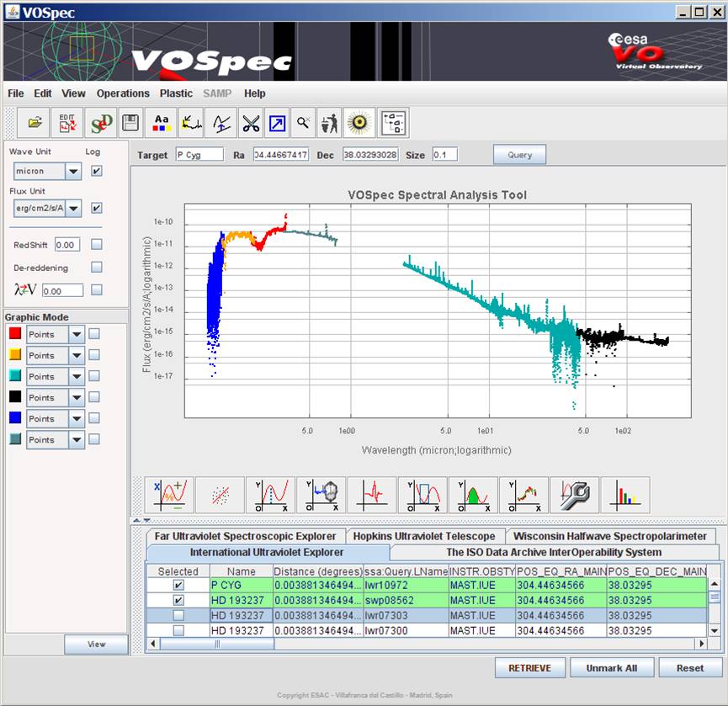Image resolution: width=728 pixels, height=706 pixels.
Task: Open the Aa font and colors icon
Action: [x=161, y=123]
